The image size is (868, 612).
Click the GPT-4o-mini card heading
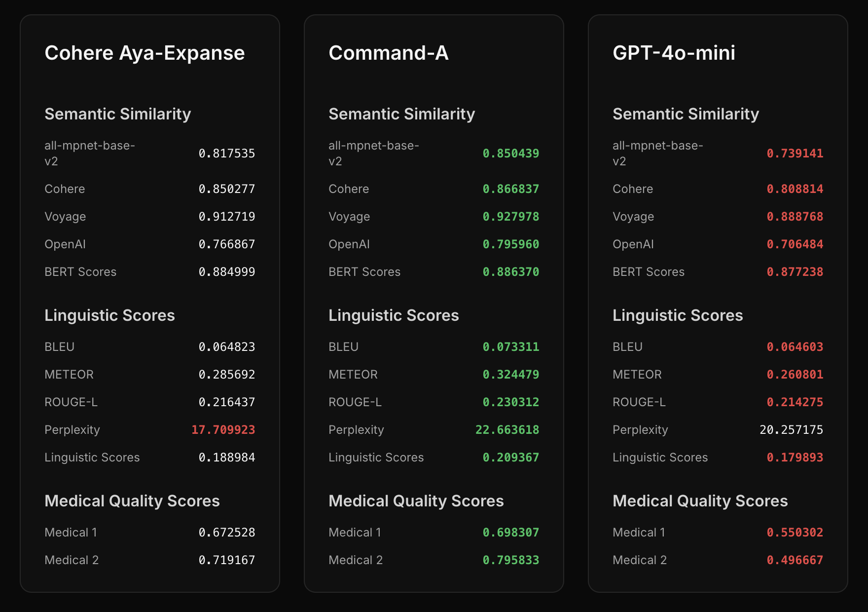pyautogui.click(x=673, y=53)
